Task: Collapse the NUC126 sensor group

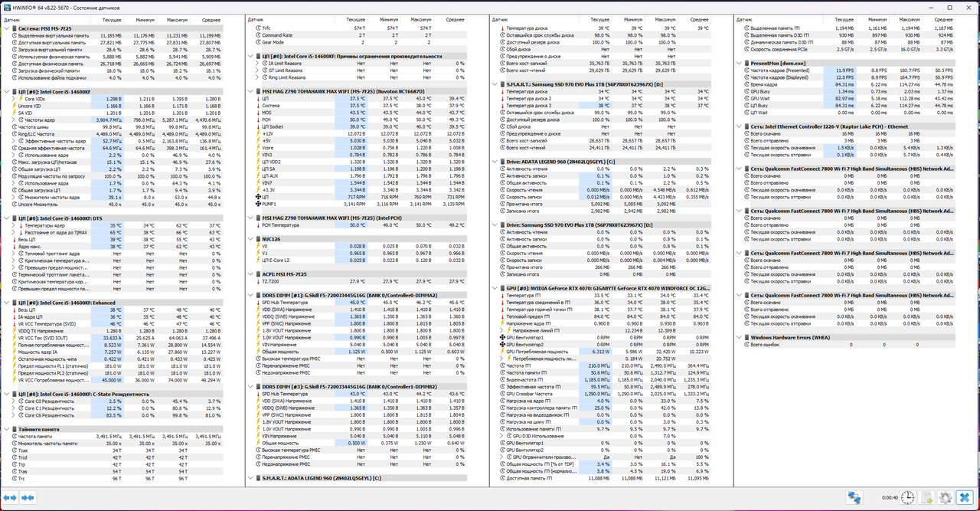Action: (250, 239)
